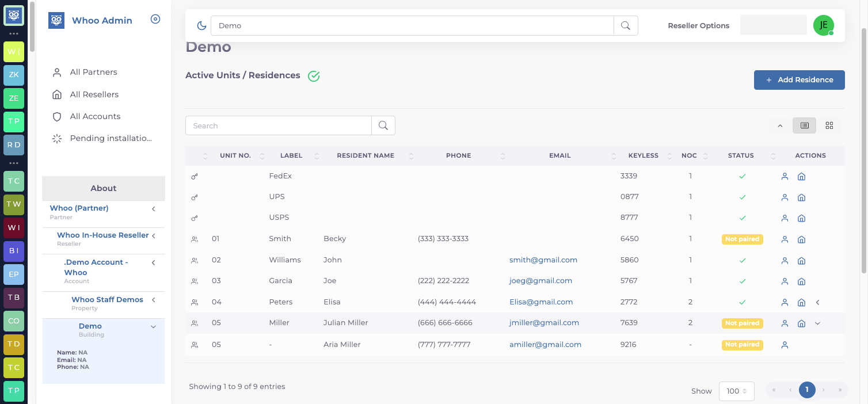Open resident icon for Garcia row
868x404 pixels.
click(x=784, y=281)
